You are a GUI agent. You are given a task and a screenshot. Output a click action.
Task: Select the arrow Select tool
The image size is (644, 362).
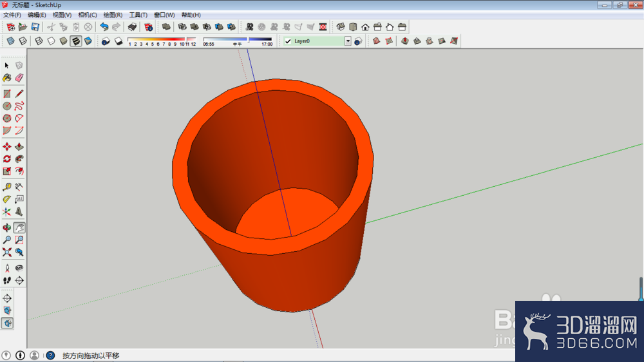coord(7,65)
